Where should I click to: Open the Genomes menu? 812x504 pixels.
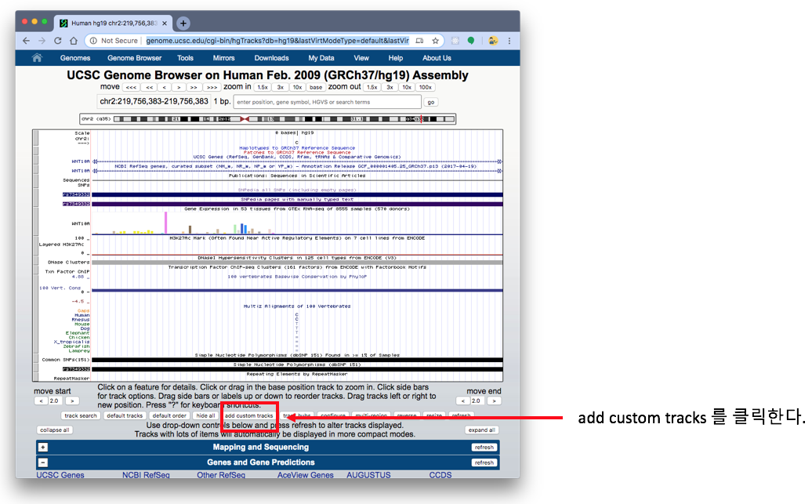(75, 58)
